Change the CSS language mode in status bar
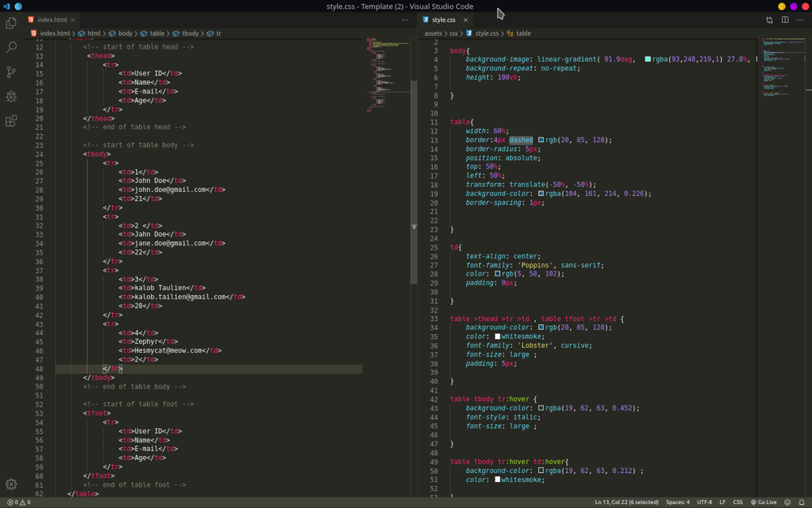 pos(738,502)
